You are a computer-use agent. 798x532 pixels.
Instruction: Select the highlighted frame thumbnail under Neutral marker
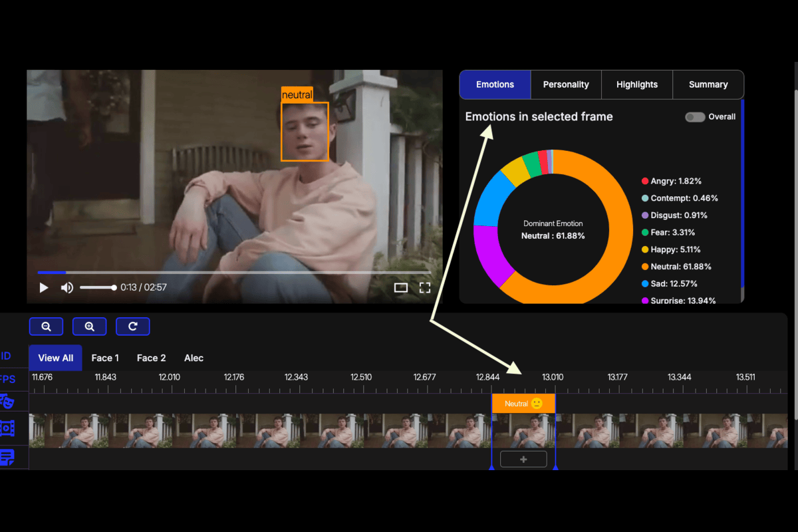point(523,431)
